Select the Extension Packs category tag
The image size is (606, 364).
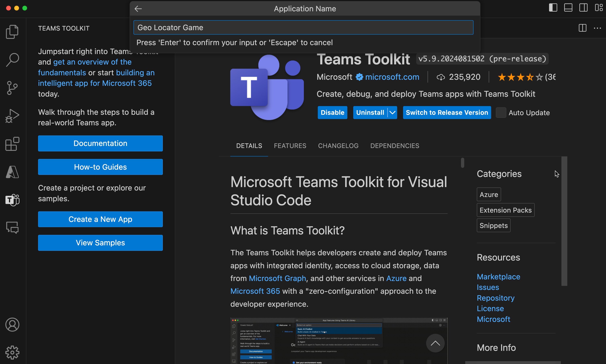[505, 210]
